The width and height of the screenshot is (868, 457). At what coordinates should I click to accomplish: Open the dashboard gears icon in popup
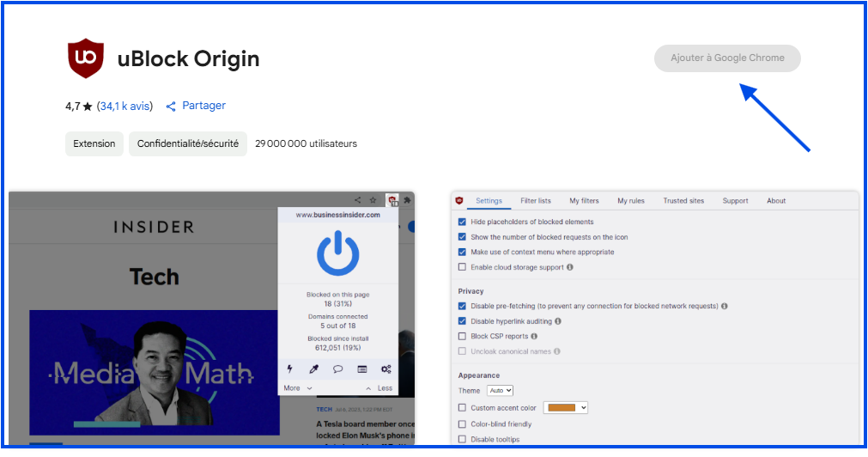386,369
